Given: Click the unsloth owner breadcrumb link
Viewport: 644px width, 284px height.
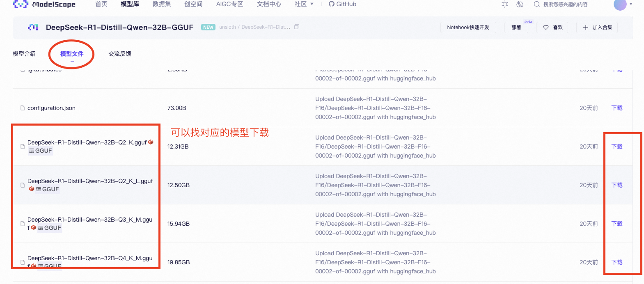Looking at the screenshot, I should tap(227, 27).
